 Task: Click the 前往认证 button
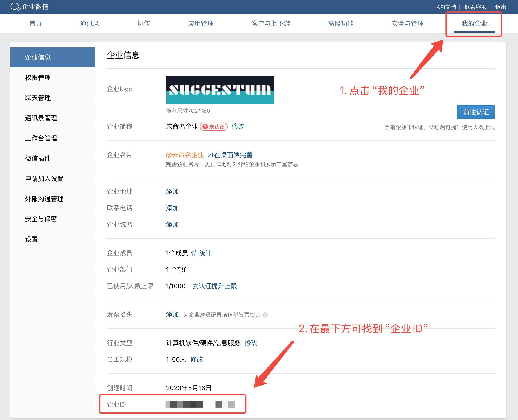point(476,112)
